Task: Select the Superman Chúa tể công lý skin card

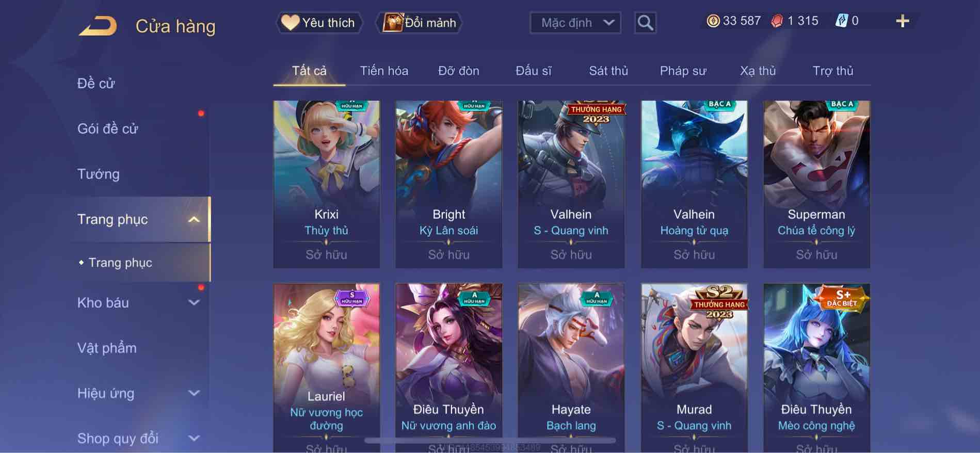Action: click(x=816, y=184)
